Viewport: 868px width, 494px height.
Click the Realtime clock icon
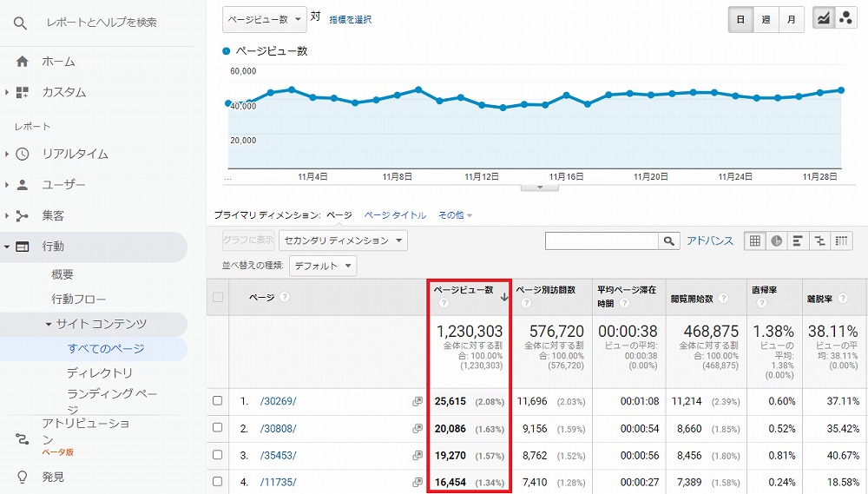(x=23, y=154)
